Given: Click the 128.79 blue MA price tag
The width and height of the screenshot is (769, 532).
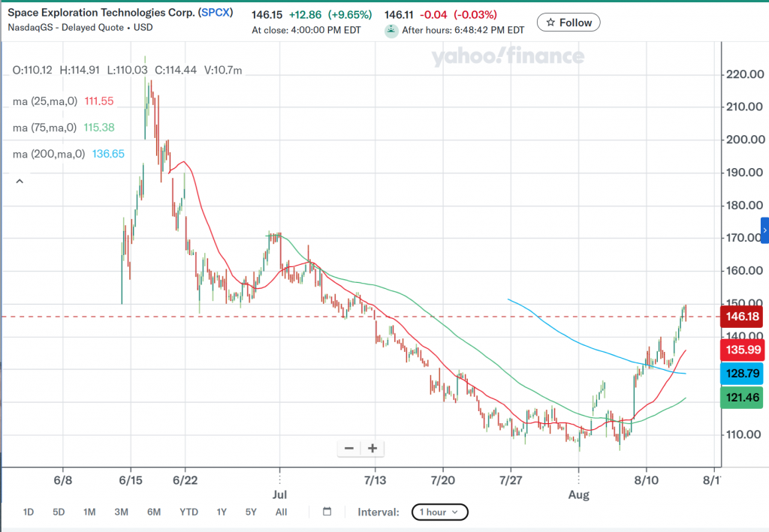Looking at the screenshot, I should [x=742, y=373].
